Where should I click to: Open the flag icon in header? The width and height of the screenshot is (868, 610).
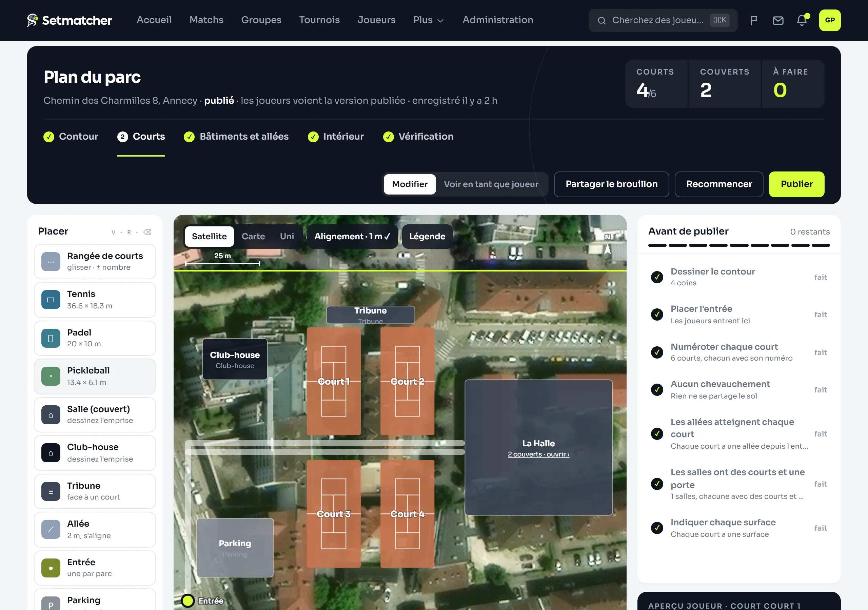[754, 20]
